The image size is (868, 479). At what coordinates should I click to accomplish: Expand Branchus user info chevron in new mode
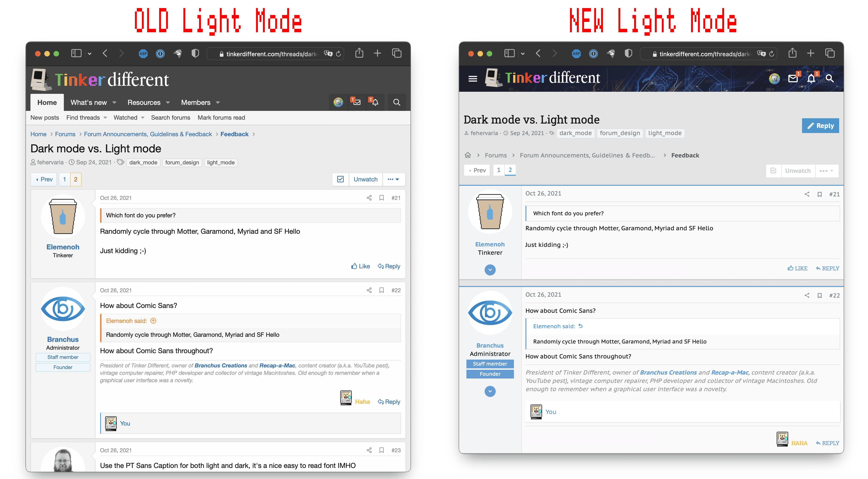tap(490, 391)
